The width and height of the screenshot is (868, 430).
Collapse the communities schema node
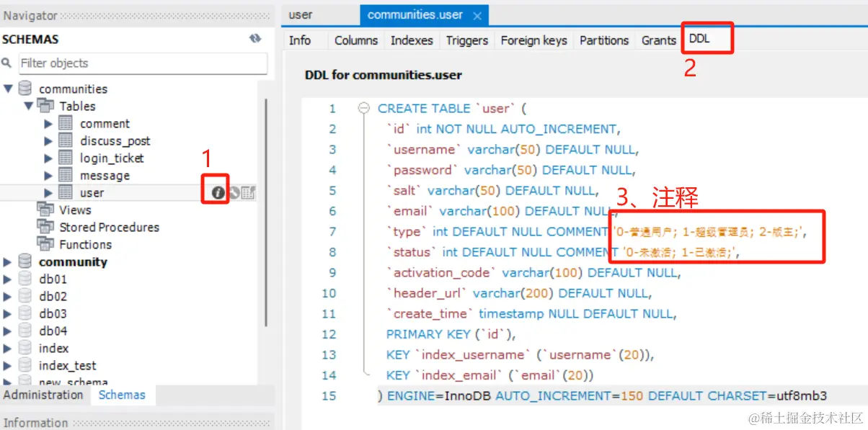pyautogui.click(x=8, y=89)
